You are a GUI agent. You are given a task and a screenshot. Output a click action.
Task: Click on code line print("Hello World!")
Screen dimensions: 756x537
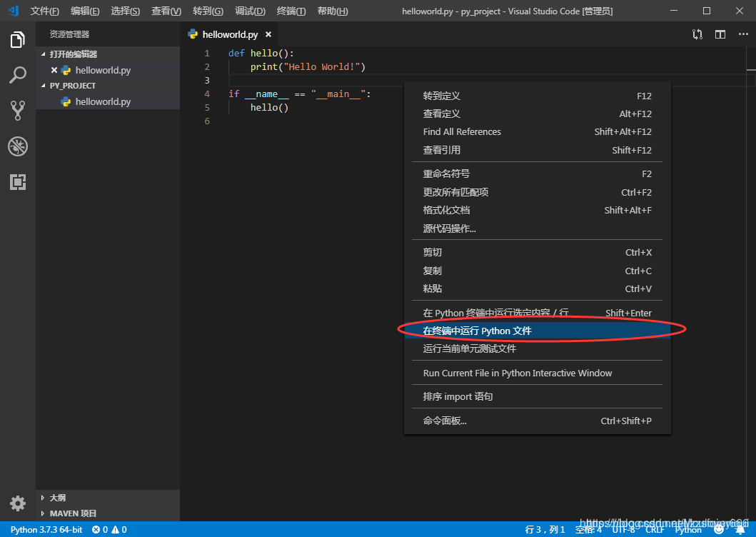tap(308, 66)
